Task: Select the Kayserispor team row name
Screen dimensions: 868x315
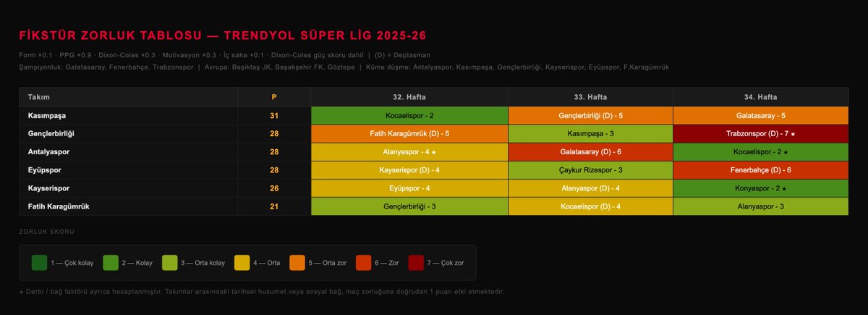Action: [49, 188]
